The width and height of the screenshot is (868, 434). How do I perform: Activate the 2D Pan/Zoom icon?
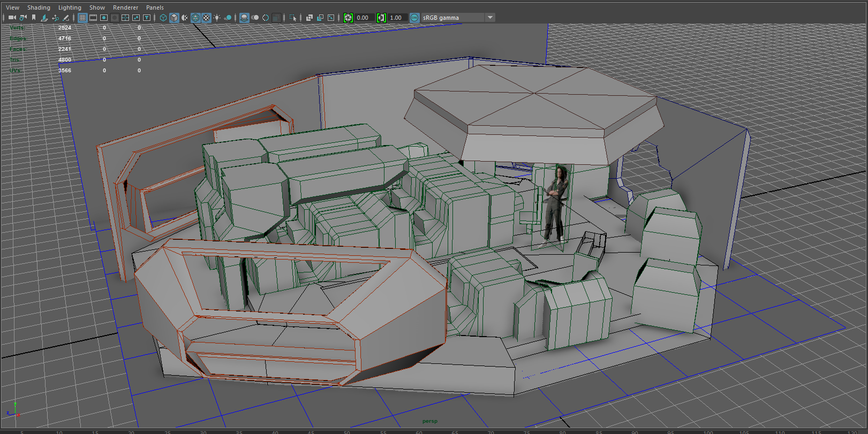(x=55, y=18)
